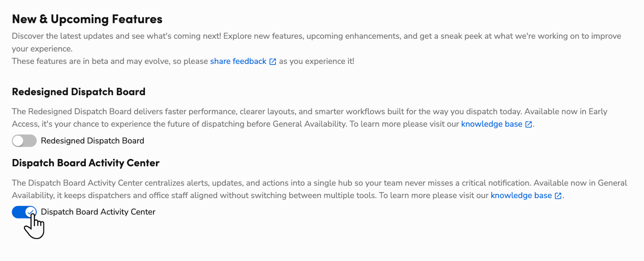
Task: Open knowledge base link for Activity Center
Action: (x=521, y=196)
